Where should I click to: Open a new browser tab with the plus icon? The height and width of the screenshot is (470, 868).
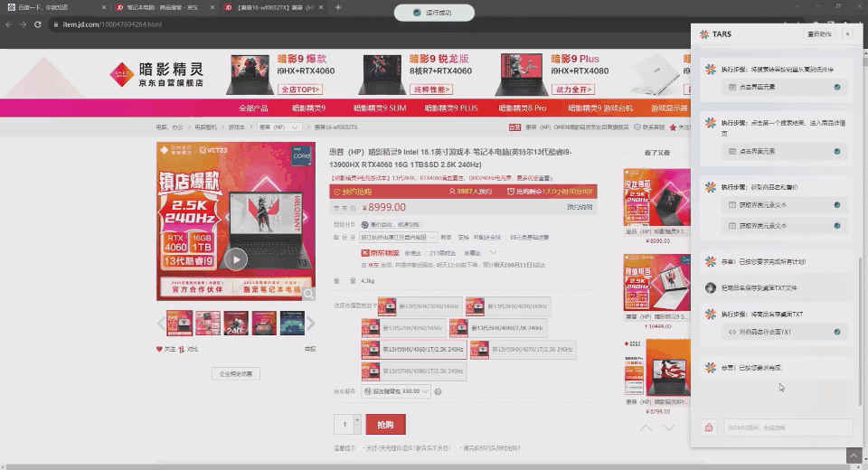pos(337,7)
